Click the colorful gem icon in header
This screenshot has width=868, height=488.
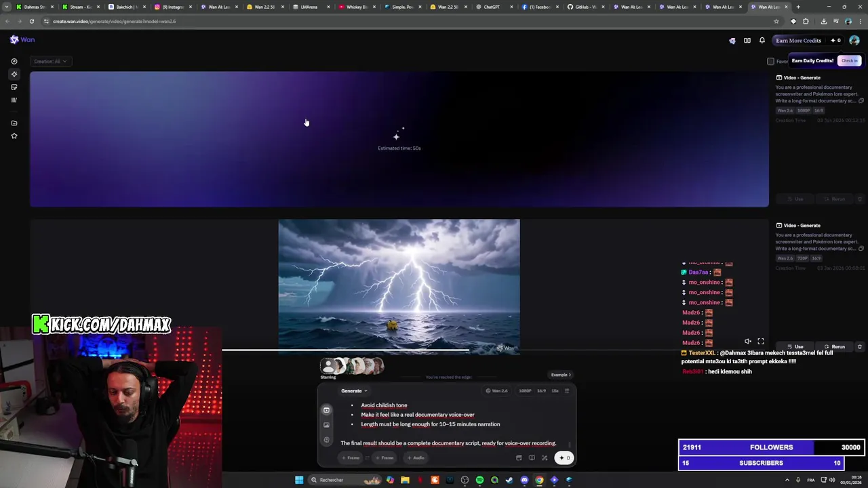pyautogui.click(x=732, y=41)
